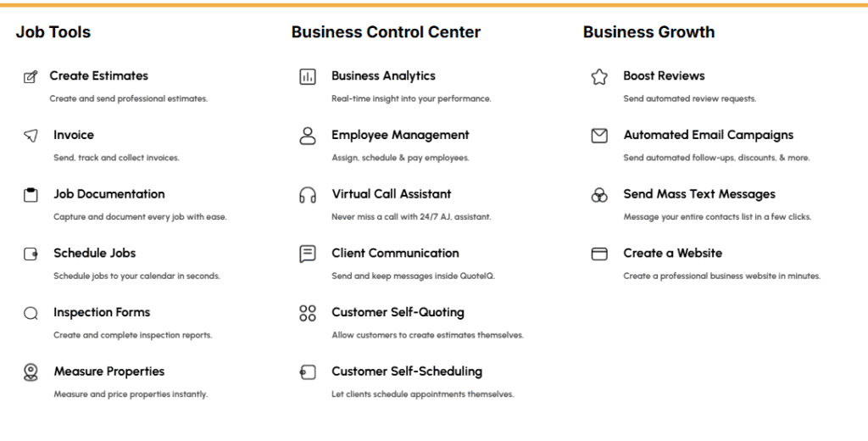Click the Send Mass Text Messages circles icon
Image resolution: width=868 pixels, height=441 pixels.
pos(599,195)
